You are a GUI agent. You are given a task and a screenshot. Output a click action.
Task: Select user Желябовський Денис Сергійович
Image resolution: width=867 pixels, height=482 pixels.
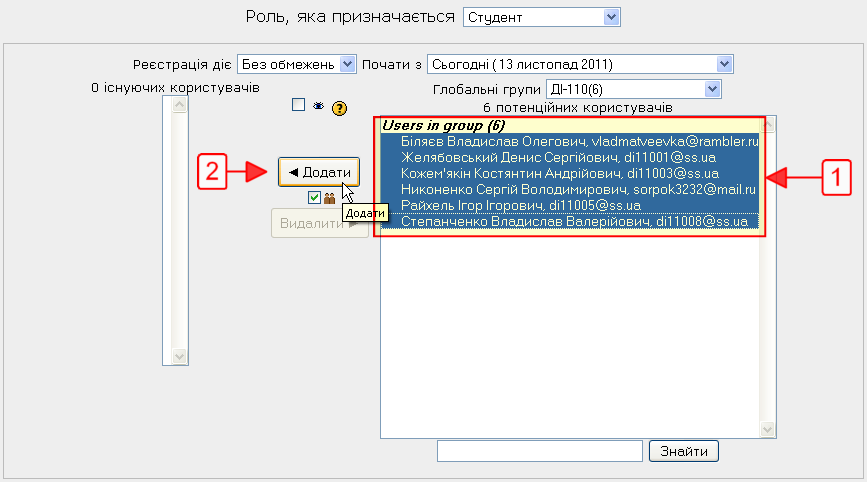pyautogui.click(x=570, y=158)
